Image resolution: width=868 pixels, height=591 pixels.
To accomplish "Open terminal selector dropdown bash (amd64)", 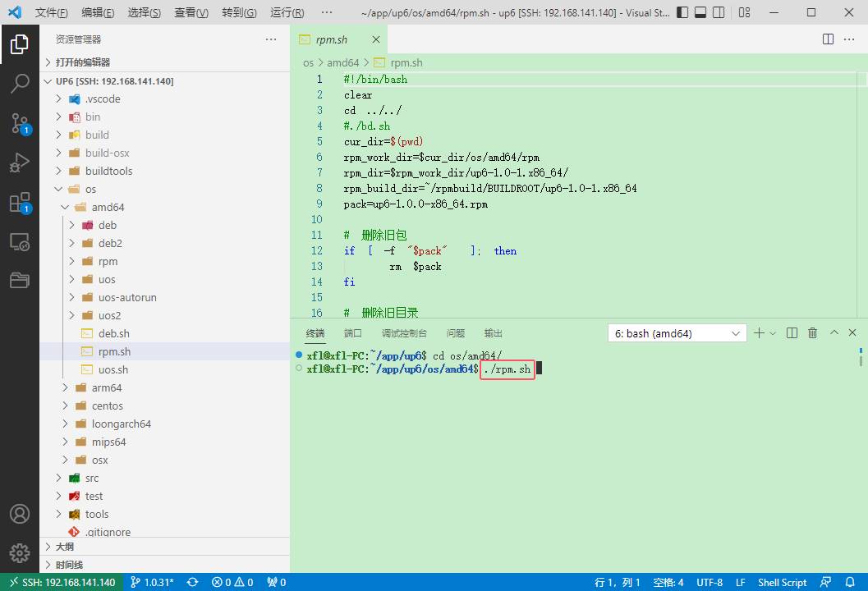I will click(x=677, y=333).
